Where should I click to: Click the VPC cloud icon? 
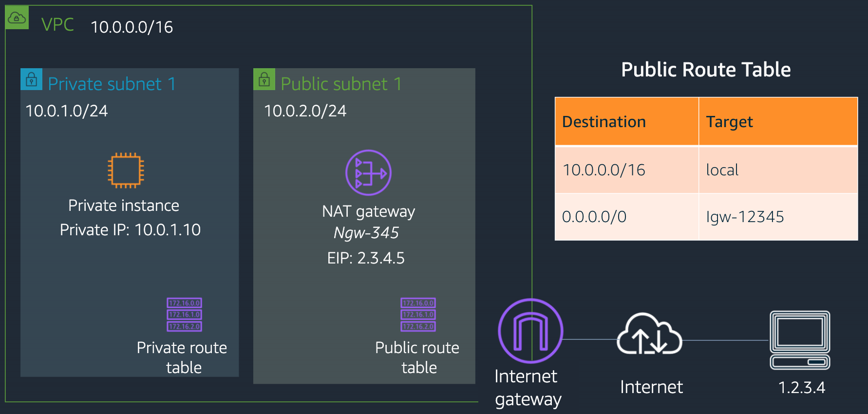coord(17,18)
